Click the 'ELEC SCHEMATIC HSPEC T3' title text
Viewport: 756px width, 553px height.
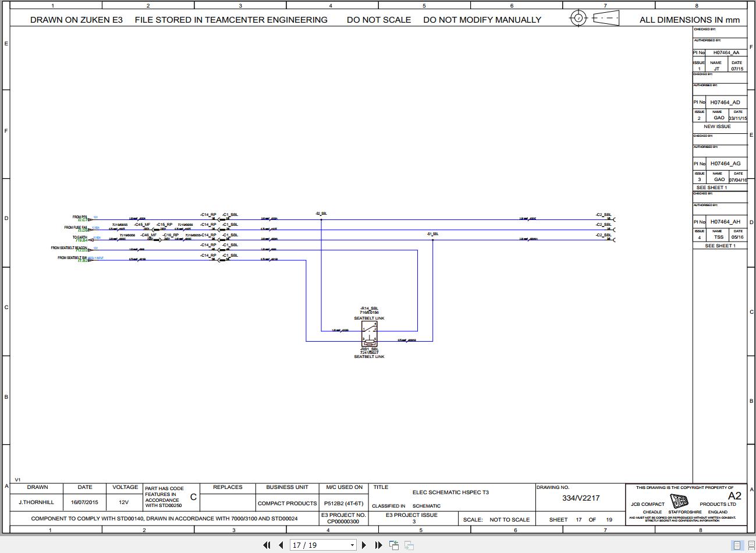(450, 492)
